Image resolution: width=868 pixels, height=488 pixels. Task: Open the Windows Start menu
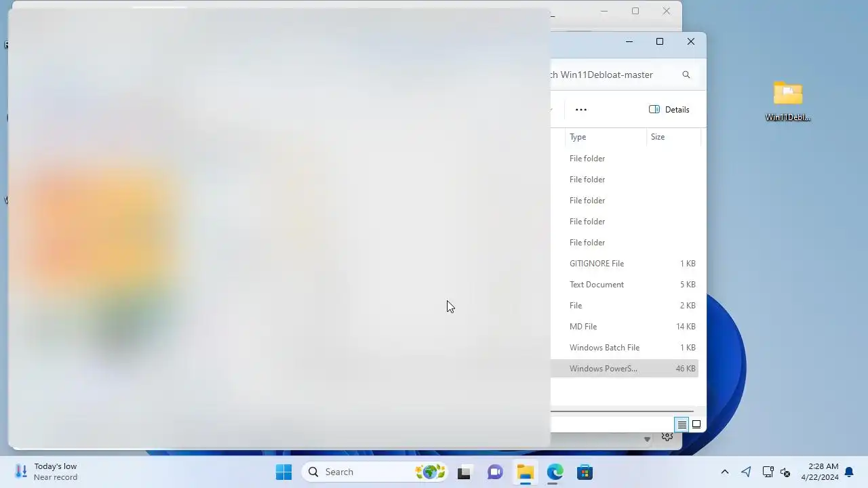click(x=284, y=472)
